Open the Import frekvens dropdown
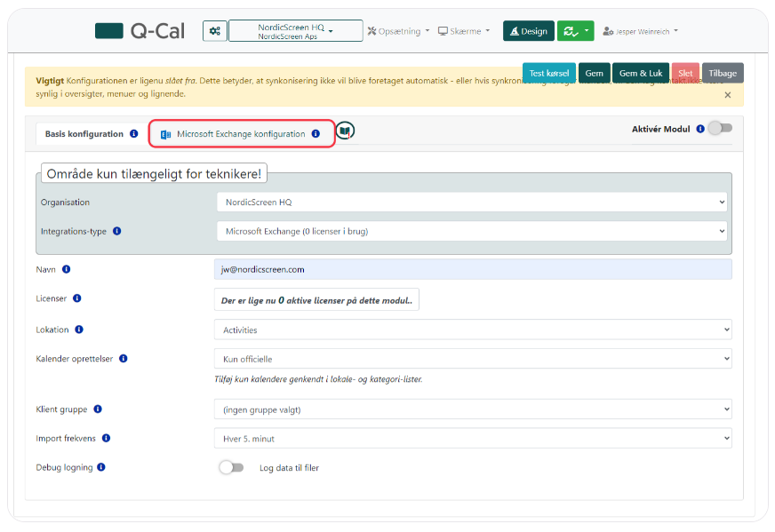This screenshot has height=532, width=775. [x=473, y=439]
